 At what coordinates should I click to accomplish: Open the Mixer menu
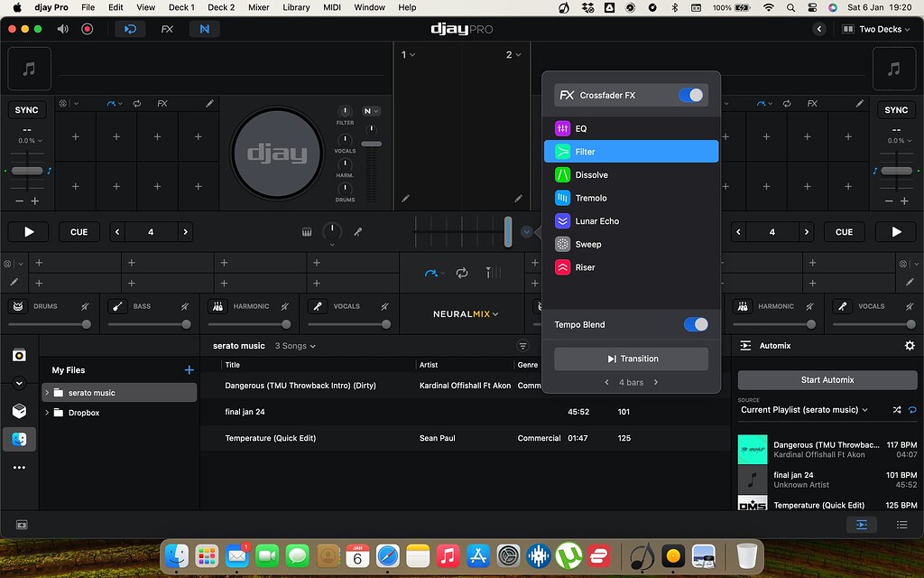[x=258, y=7]
